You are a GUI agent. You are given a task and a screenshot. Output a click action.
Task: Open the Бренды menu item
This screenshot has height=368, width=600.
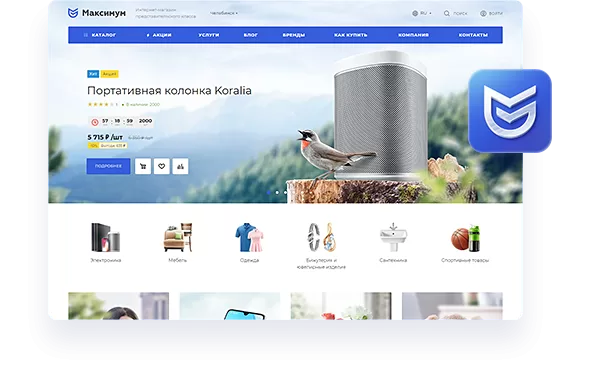(x=294, y=35)
